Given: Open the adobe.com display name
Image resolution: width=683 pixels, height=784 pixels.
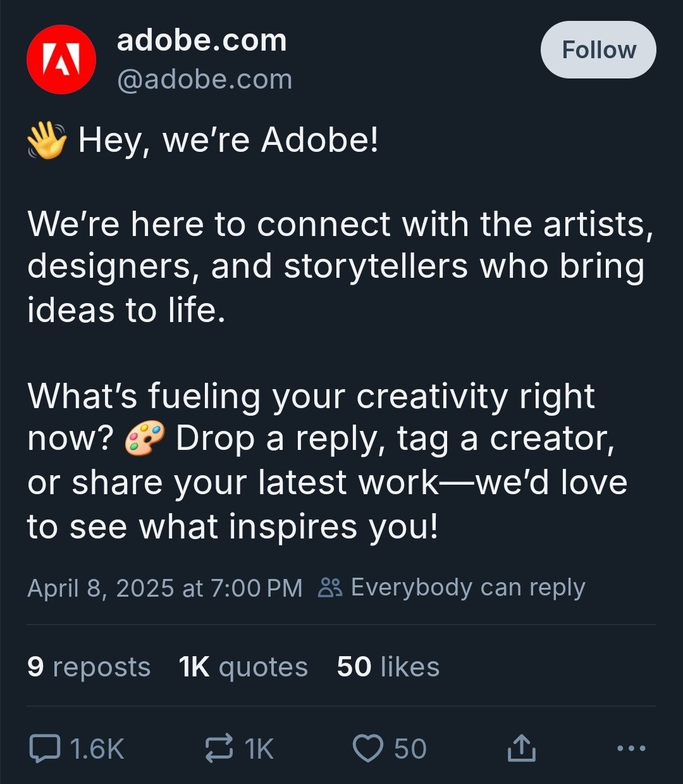Looking at the screenshot, I should 202,40.
